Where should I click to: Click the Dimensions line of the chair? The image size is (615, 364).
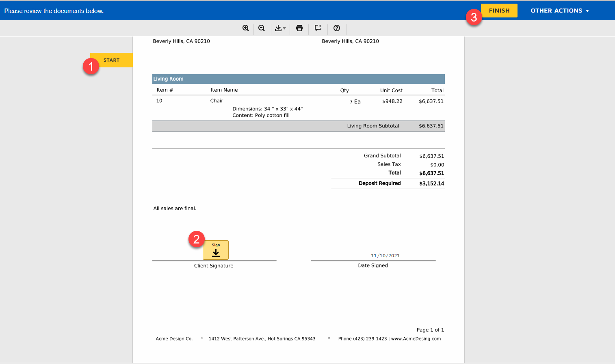tap(268, 109)
